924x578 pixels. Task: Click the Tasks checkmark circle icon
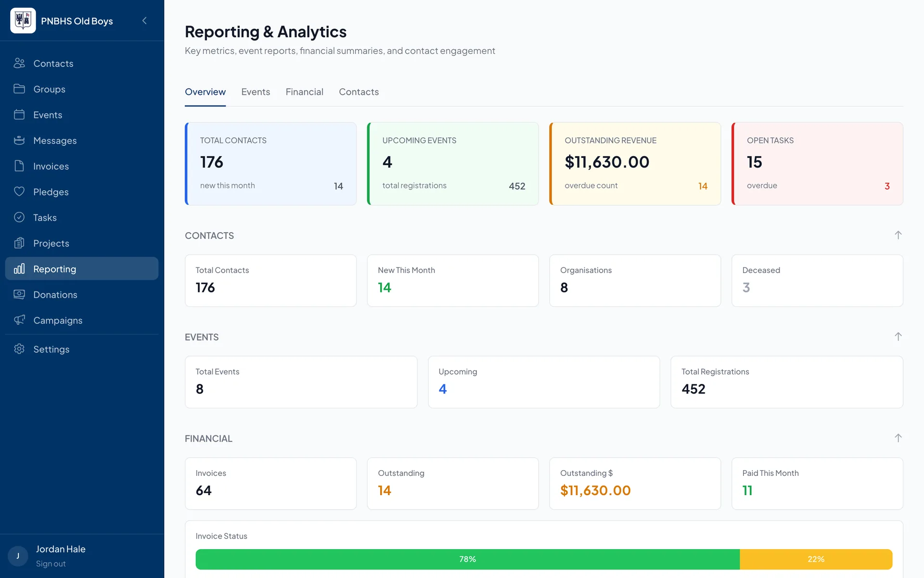coord(19,217)
